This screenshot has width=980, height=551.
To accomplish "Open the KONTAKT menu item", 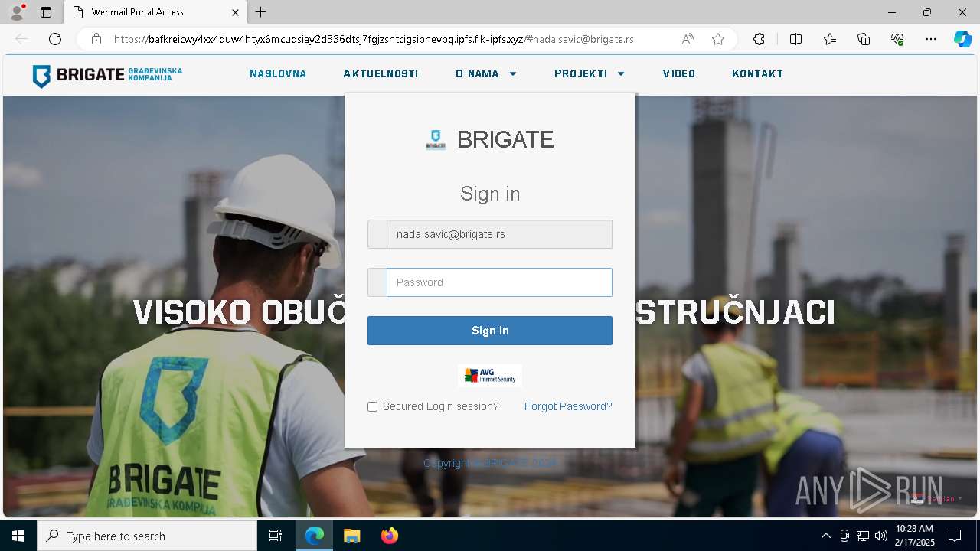I will tap(757, 74).
